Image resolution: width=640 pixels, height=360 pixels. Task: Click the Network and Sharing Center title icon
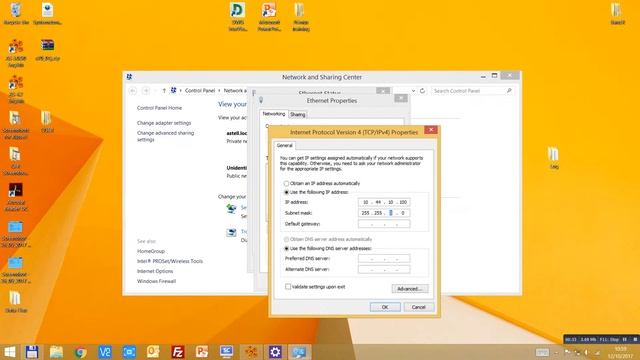129,77
